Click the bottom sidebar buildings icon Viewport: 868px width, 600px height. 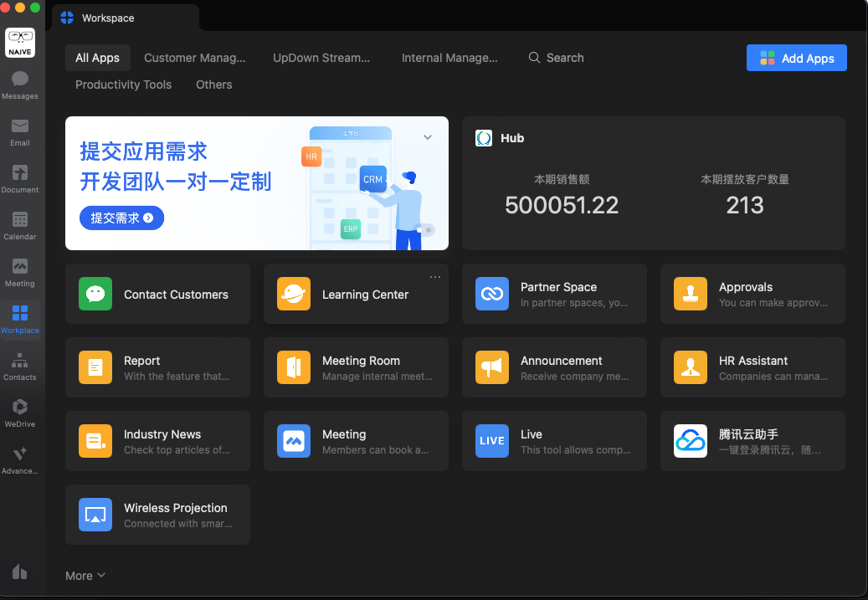(x=20, y=572)
